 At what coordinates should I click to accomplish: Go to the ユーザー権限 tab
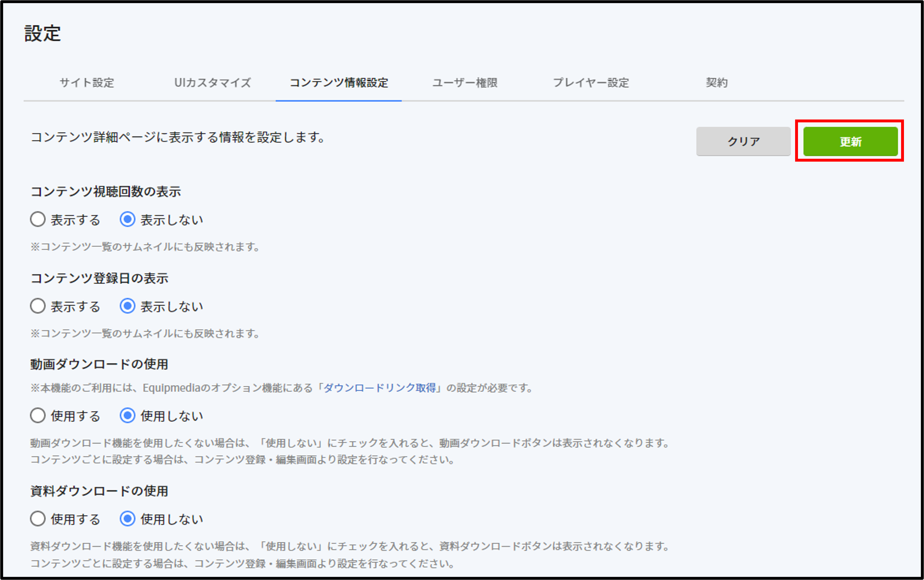pyautogui.click(x=465, y=83)
